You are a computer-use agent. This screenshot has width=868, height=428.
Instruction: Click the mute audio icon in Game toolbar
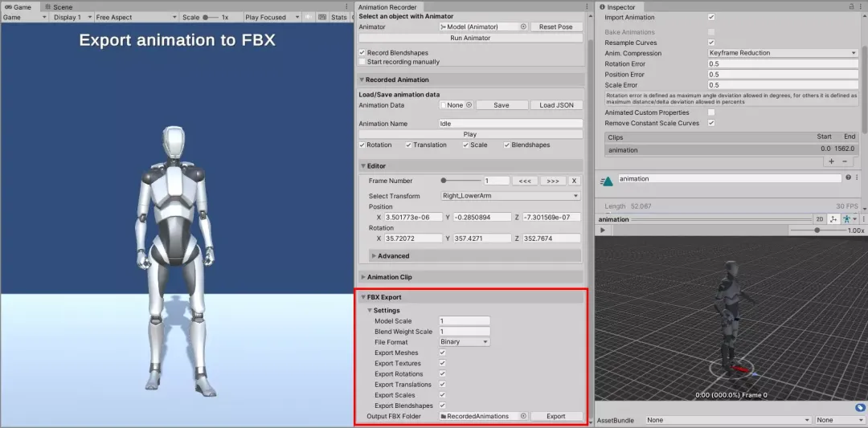point(309,17)
